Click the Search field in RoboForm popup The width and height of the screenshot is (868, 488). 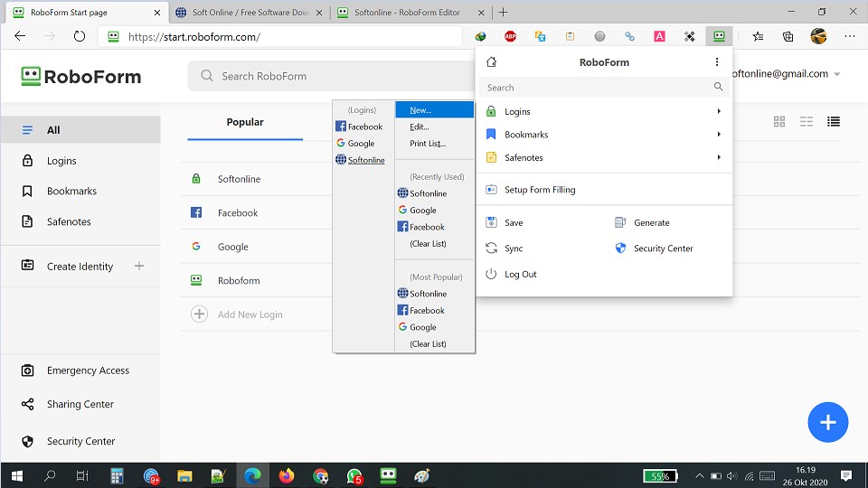pyautogui.click(x=603, y=88)
